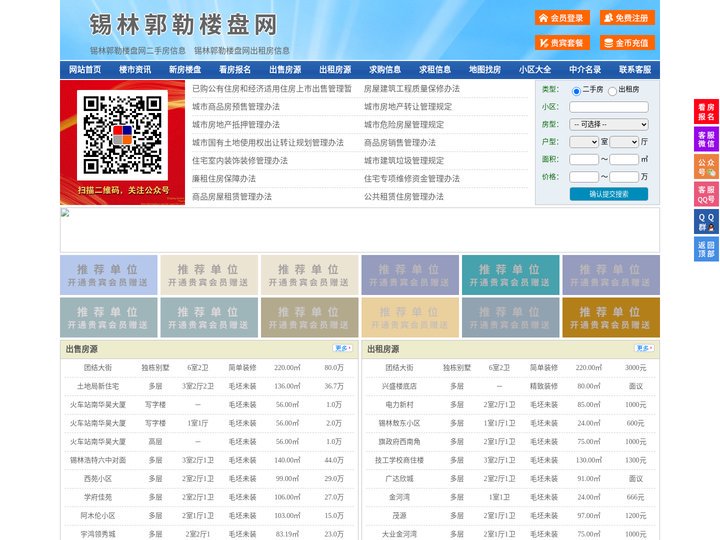Click the 小区 input field
This screenshot has height=540, width=720.
click(609, 107)
